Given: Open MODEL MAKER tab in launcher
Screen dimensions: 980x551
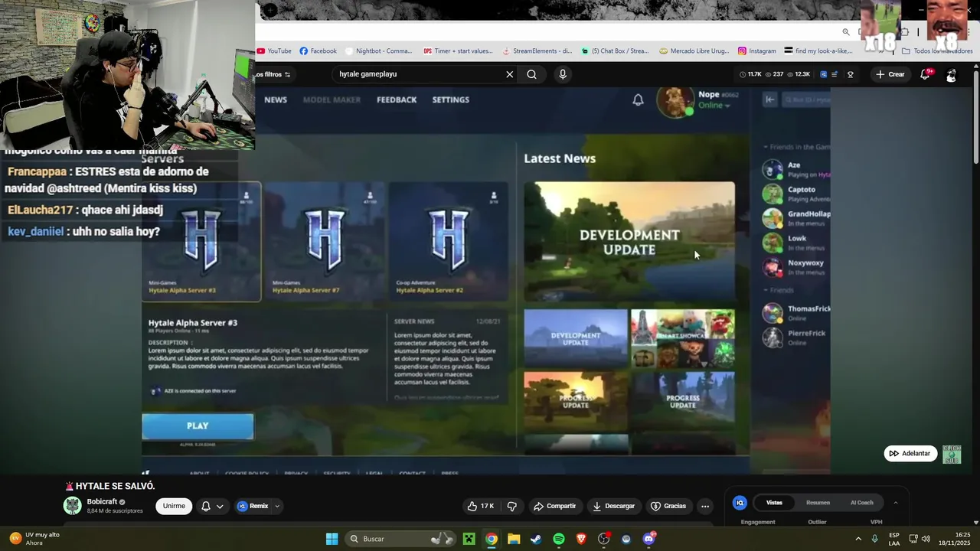Looking at the screenshot, I should [332, 99].
